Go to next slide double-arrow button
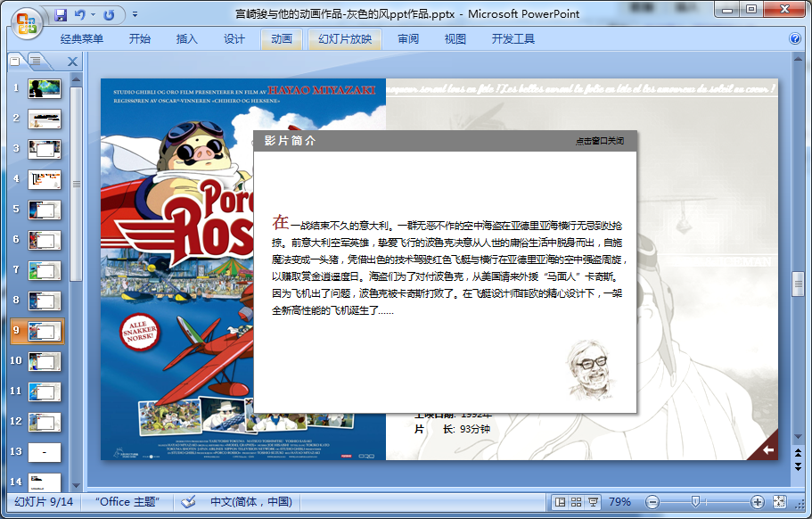Screen dimensions: 812x519 point(798,466)
